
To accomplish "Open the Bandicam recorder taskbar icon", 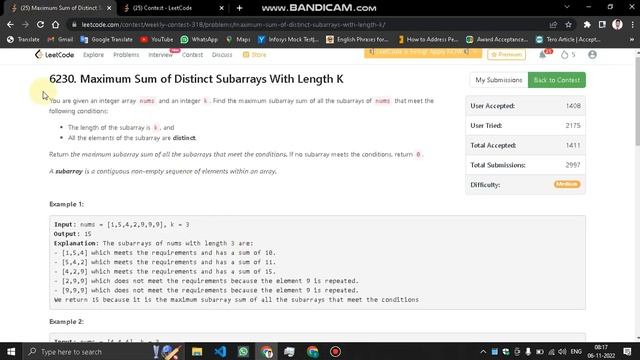I will pyautogui.click(x=335, y=351).
